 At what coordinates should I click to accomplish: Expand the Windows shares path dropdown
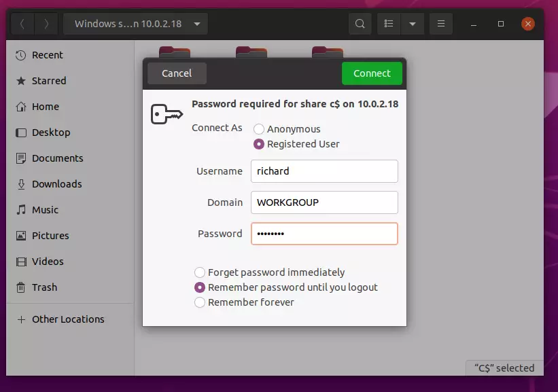pyautogui.click(x=135, y=24)
